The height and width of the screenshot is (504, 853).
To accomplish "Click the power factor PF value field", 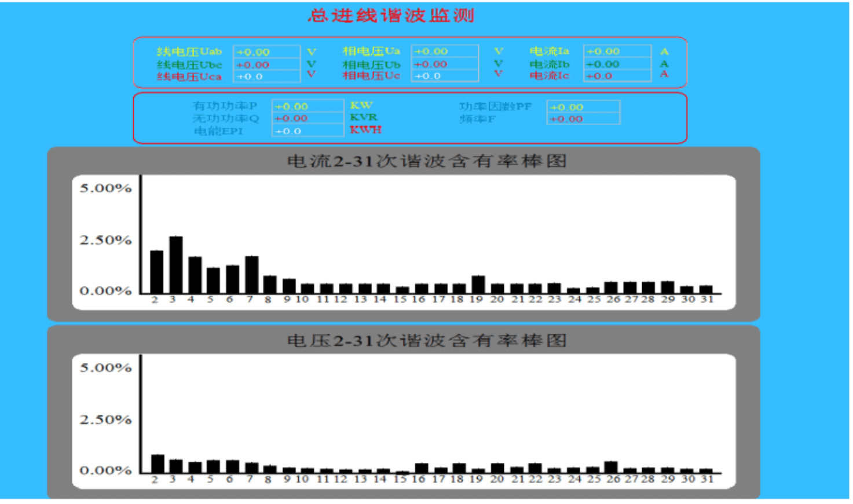I will pyautogui.click(x=583, y=107).
